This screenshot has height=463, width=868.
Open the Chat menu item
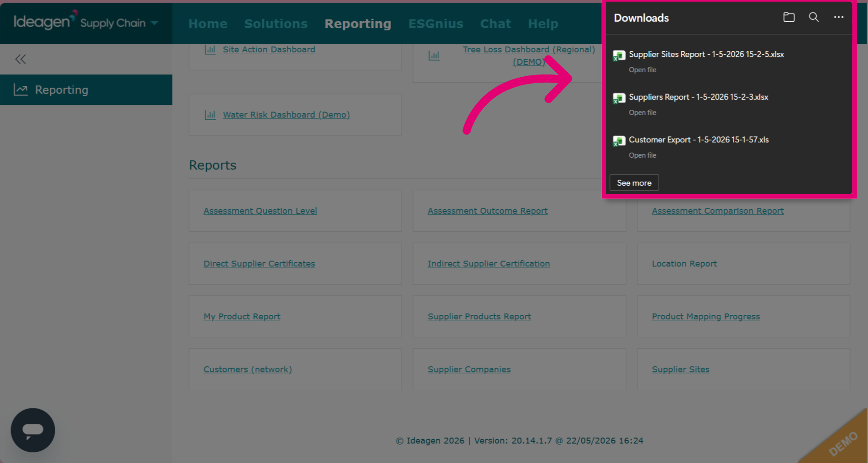click(x=495, y=23)
